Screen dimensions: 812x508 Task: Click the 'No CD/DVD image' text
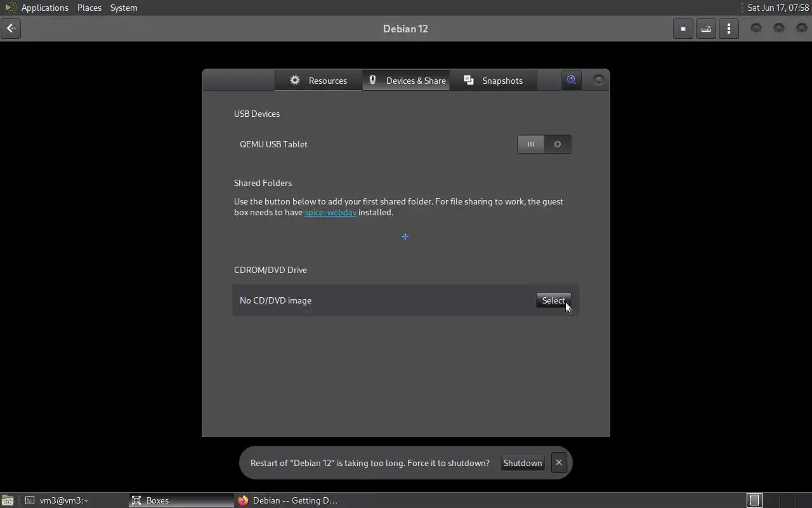(275, 300)
